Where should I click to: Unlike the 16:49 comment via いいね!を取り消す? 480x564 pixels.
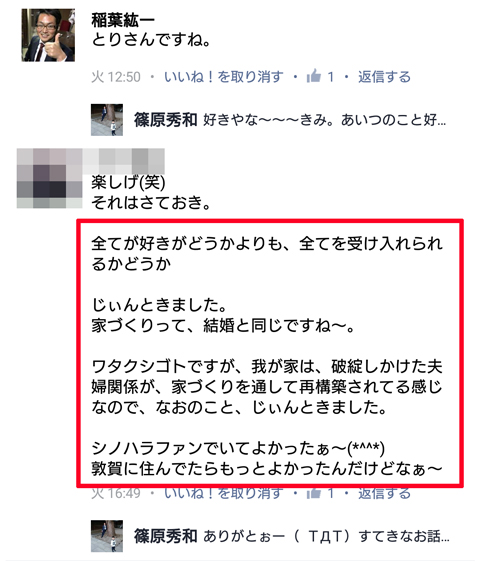224,493
